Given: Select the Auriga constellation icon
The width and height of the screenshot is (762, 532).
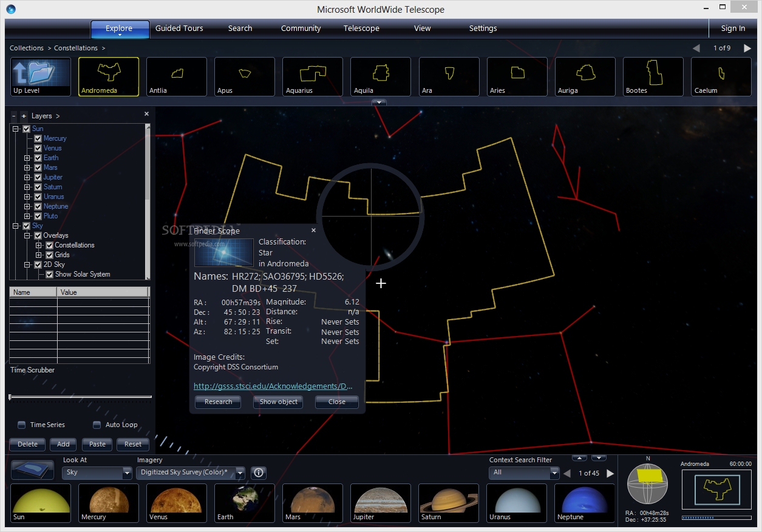Looking at the screenshot, I should (x=585, y=77).
